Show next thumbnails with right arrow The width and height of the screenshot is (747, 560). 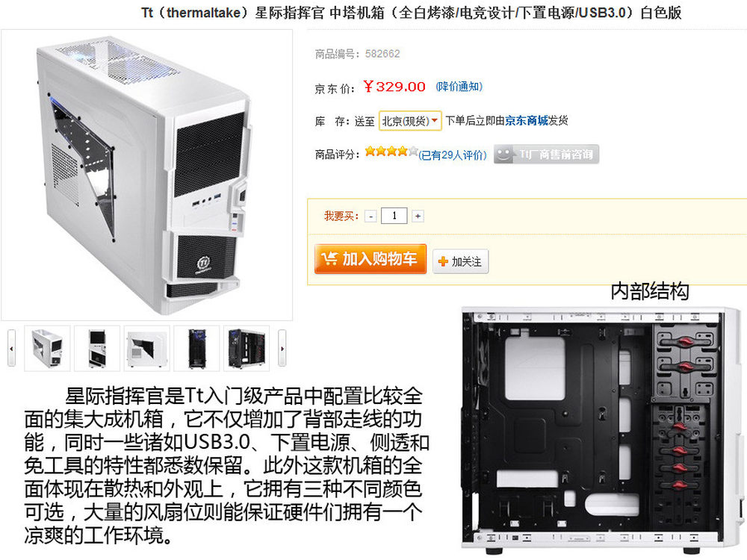(x=282, y=348)
